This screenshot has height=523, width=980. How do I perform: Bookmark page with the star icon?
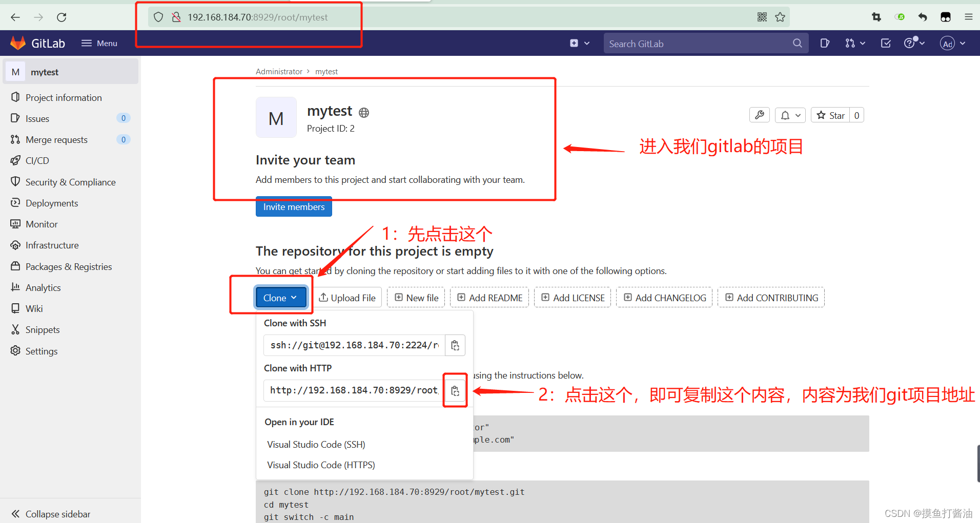point(780,17)
